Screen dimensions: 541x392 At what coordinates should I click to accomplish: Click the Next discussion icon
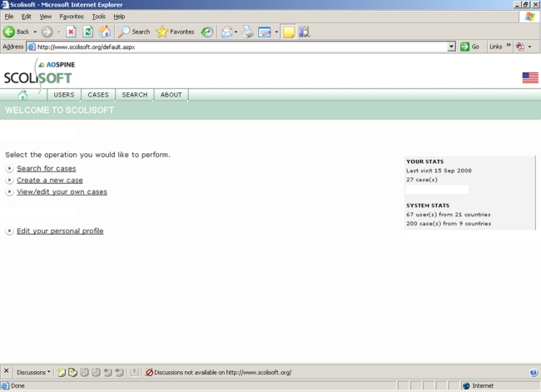(x=119, y=372)
